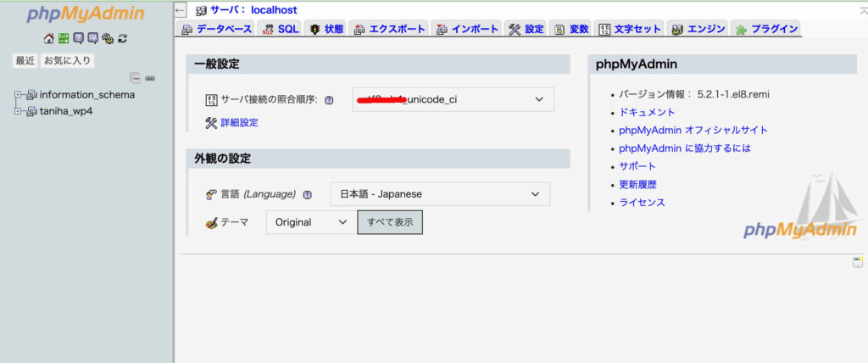Open the エンジン tab
This screenshot has width=868, height=363.
pos(698,30)
